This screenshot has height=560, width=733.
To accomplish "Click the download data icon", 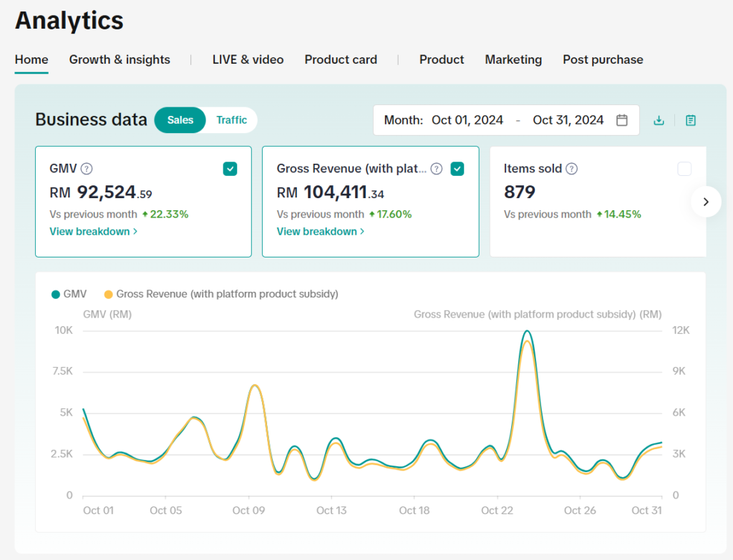I will (659, 120).
